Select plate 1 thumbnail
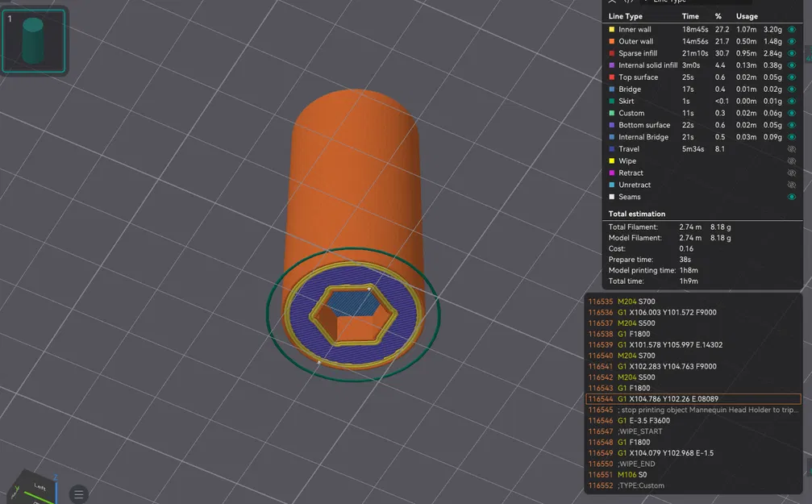Image resolution: width=812 pixels, height=504 pixels. [34, 41]
